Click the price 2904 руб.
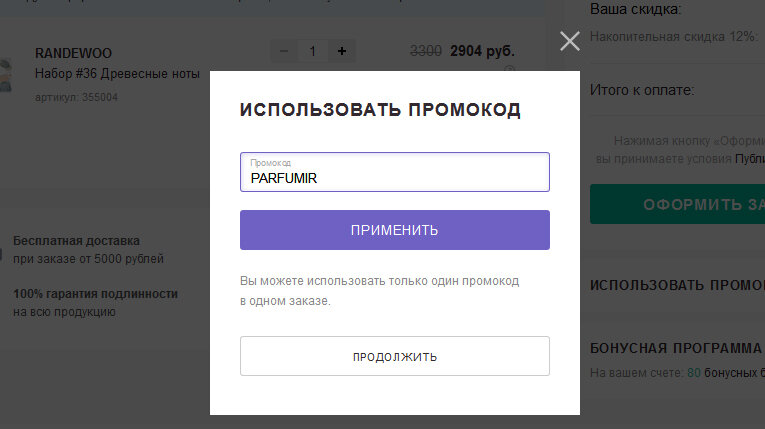 [x=482, y=51]
